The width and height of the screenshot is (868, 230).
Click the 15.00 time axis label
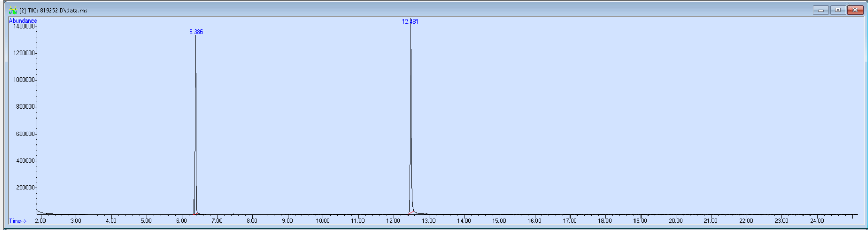(x=499, y=221)
